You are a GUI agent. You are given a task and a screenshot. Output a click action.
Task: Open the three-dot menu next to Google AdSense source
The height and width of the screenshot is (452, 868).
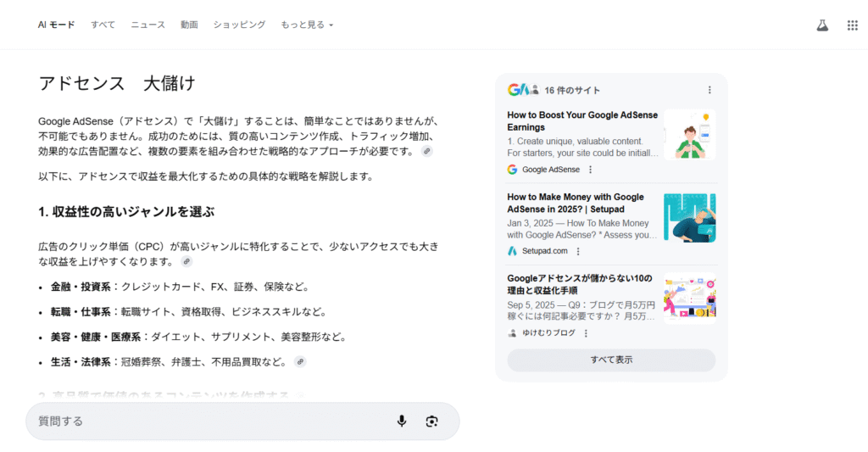tap(591, 170)
